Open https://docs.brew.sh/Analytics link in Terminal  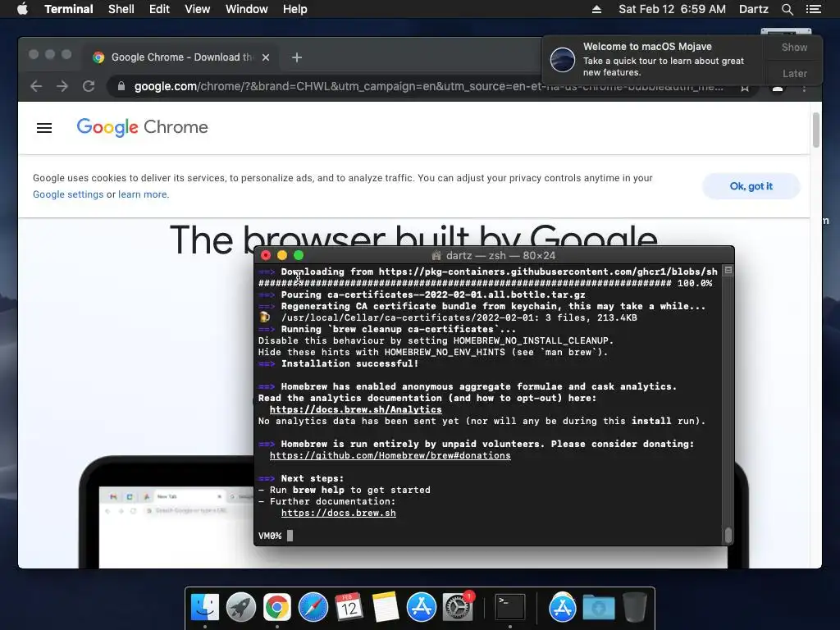click(x=356, y=409)
